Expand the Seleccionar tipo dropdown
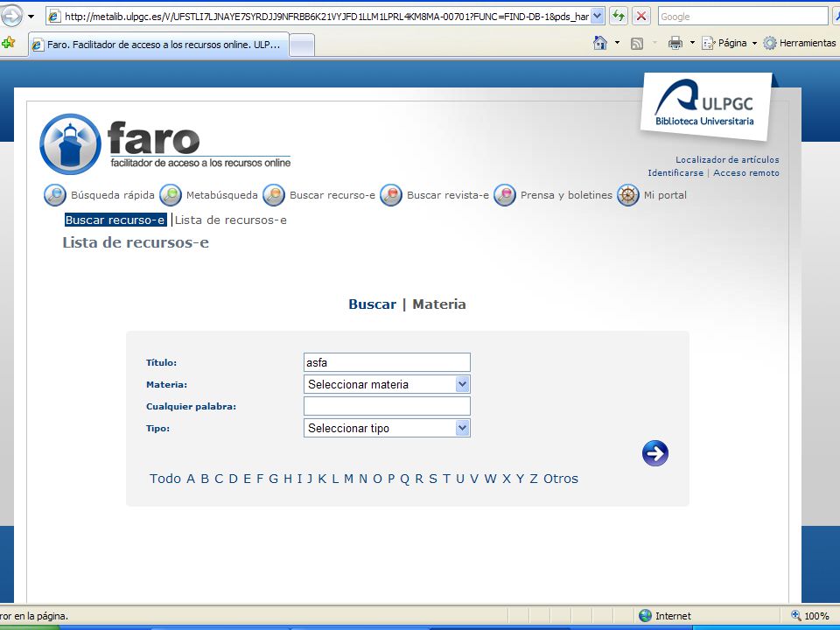Viewport: 840px width, 630px height. click(462, 428)
